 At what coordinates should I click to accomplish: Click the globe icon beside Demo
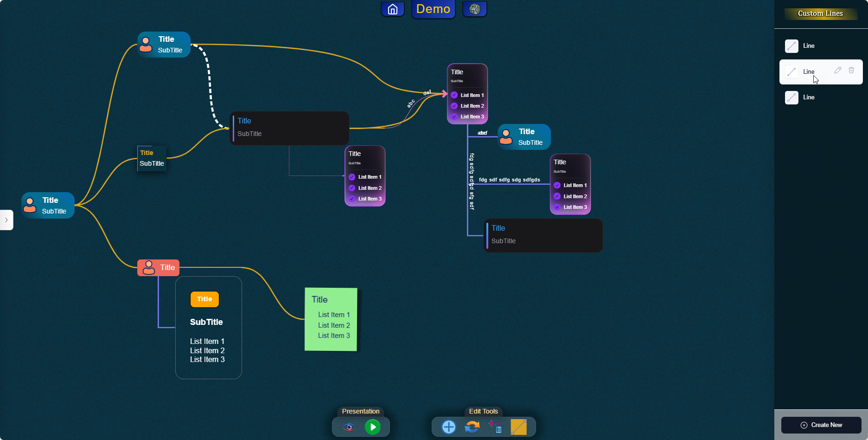click(474, 9)
